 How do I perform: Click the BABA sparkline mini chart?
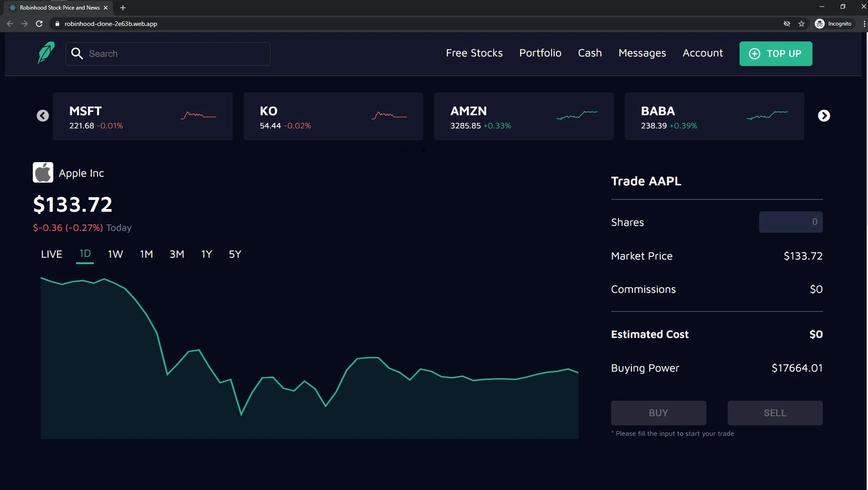tap(767, 115)
